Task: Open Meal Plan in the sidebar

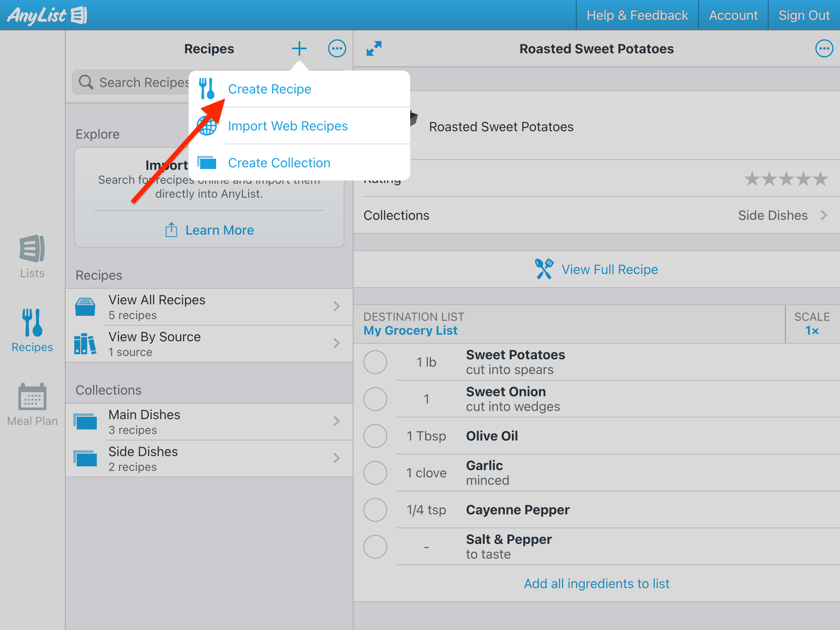Action: coord(32,404)
